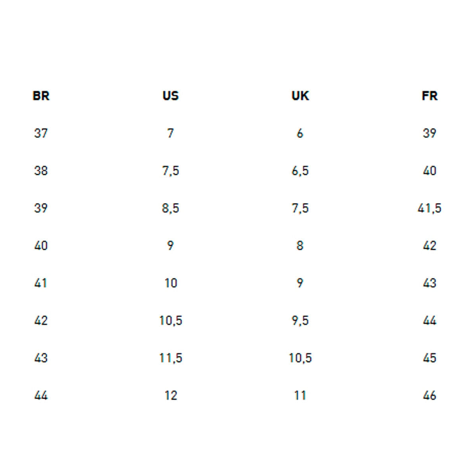Select BR size 37
The width and height of the screenshot is (476, 476).
click(x=41, y=133)
